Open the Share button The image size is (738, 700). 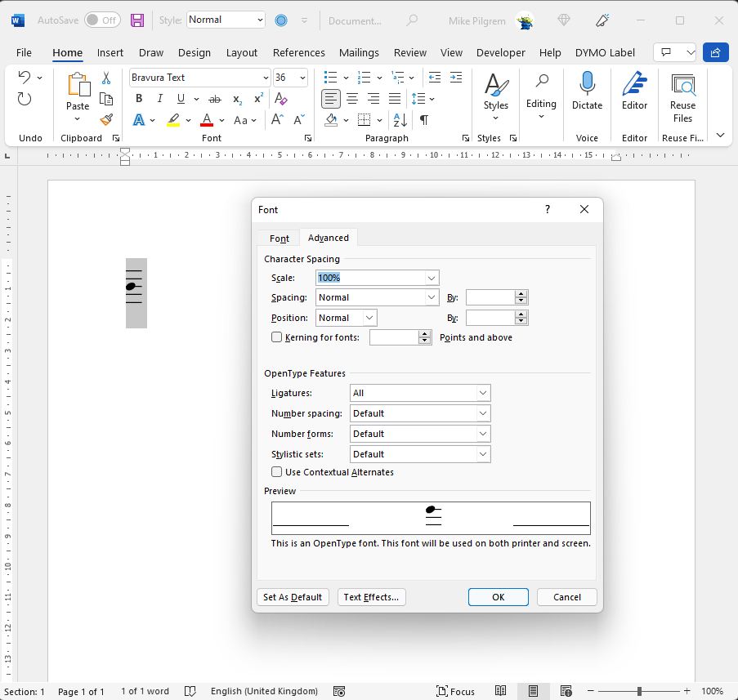(x=715, y=52)
